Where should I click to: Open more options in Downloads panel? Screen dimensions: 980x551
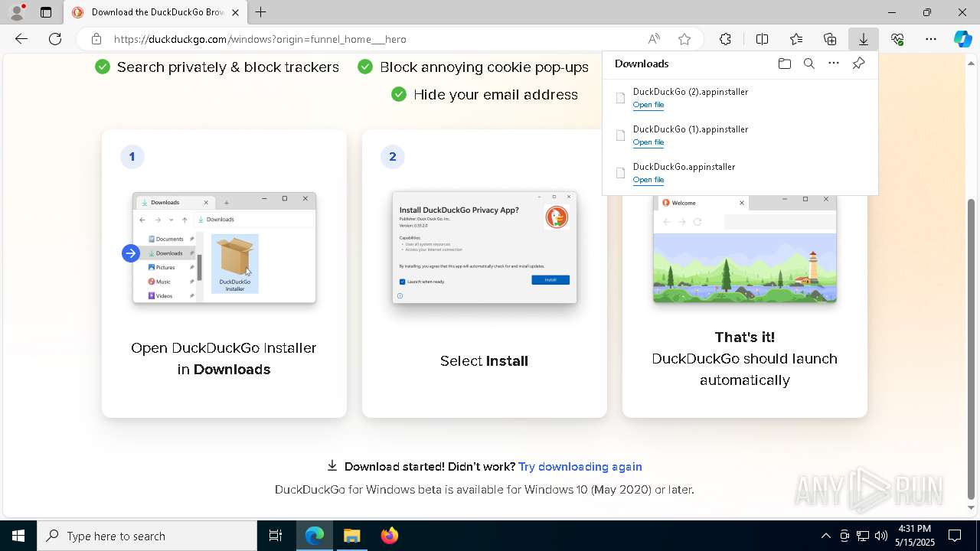point(834,64)
